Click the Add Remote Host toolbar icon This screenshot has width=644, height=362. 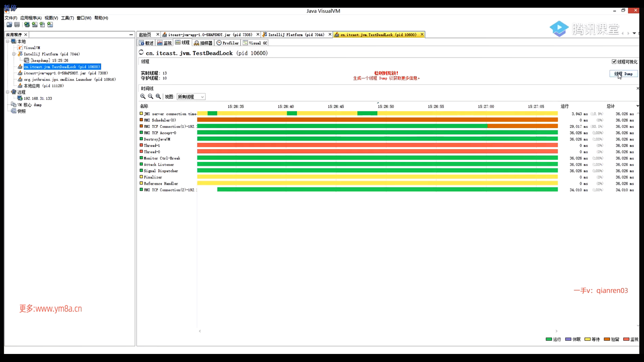tap(27, 24)
